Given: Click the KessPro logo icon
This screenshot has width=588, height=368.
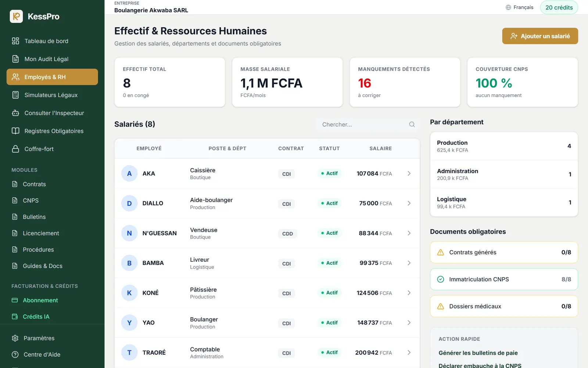Looking at the screenshot, I should point(16,16).
